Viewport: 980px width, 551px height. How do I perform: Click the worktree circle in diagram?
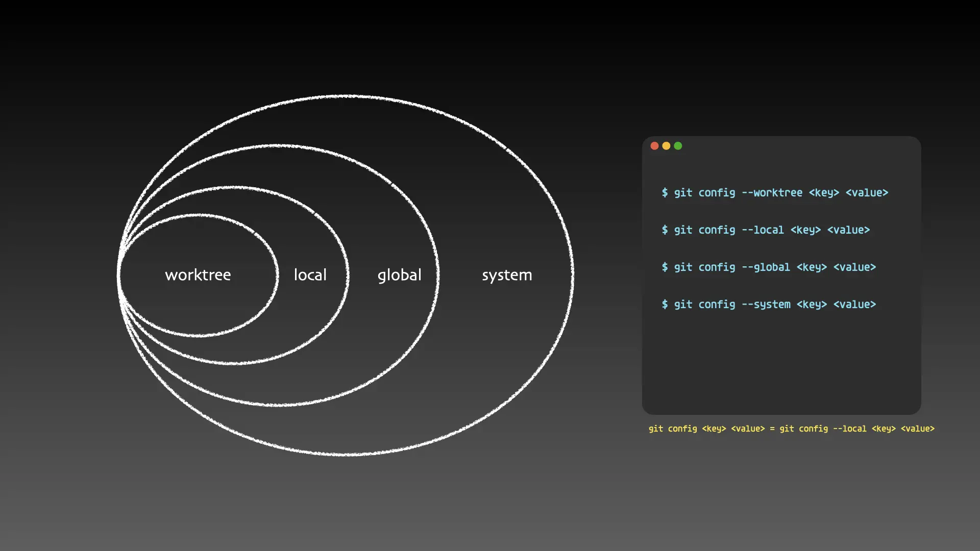tap(198, 274)
